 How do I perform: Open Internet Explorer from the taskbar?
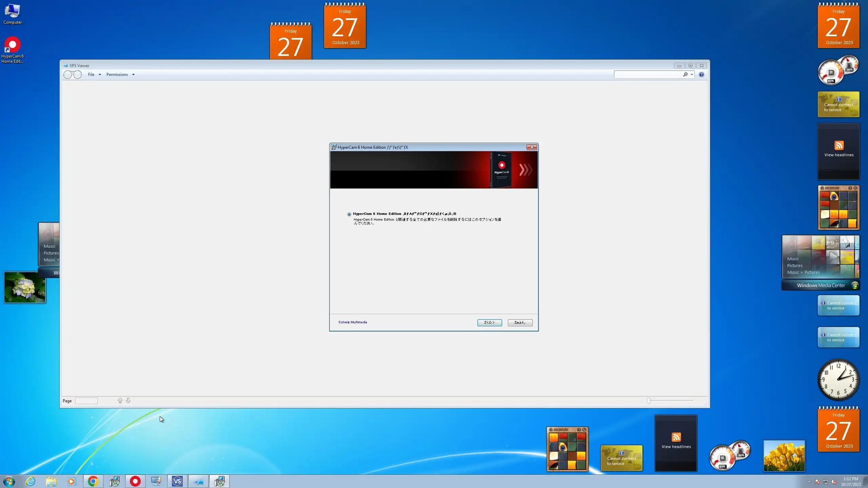31,481
